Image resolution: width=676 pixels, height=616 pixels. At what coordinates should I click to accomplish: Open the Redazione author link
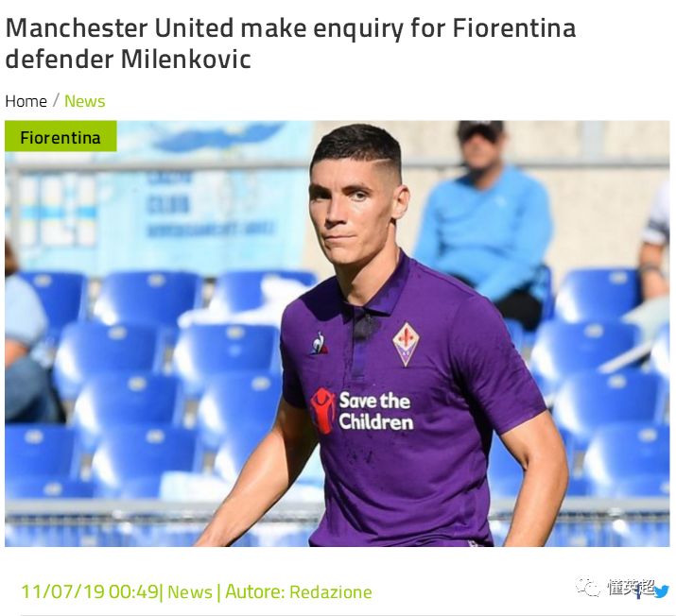tap(331, 591)
